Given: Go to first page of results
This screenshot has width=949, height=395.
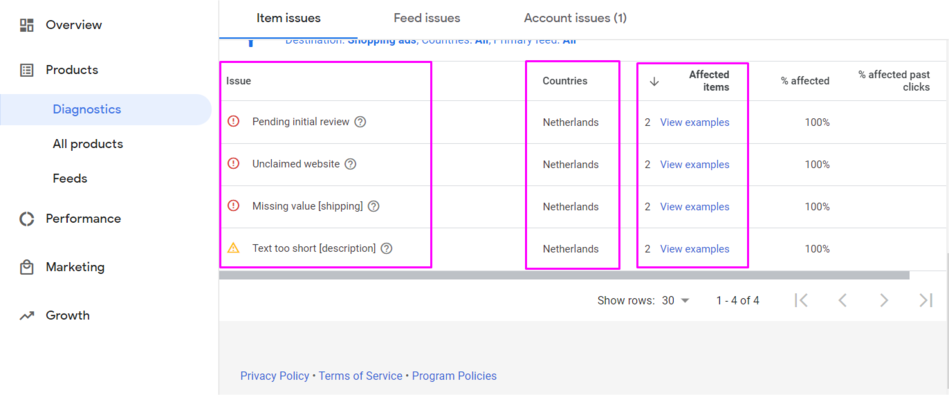Looking at the screenshot, I should click(801, 300).
